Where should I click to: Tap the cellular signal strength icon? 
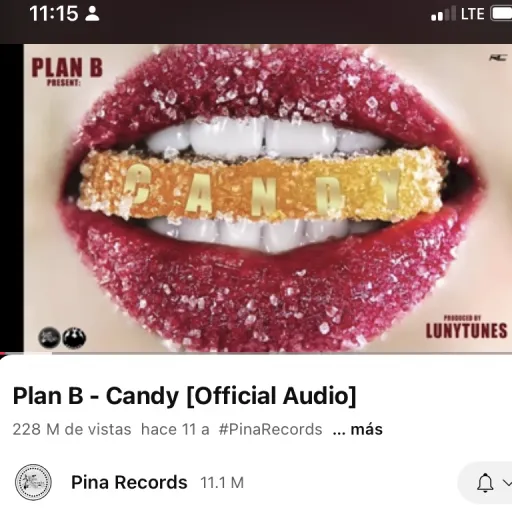(443, 14)
